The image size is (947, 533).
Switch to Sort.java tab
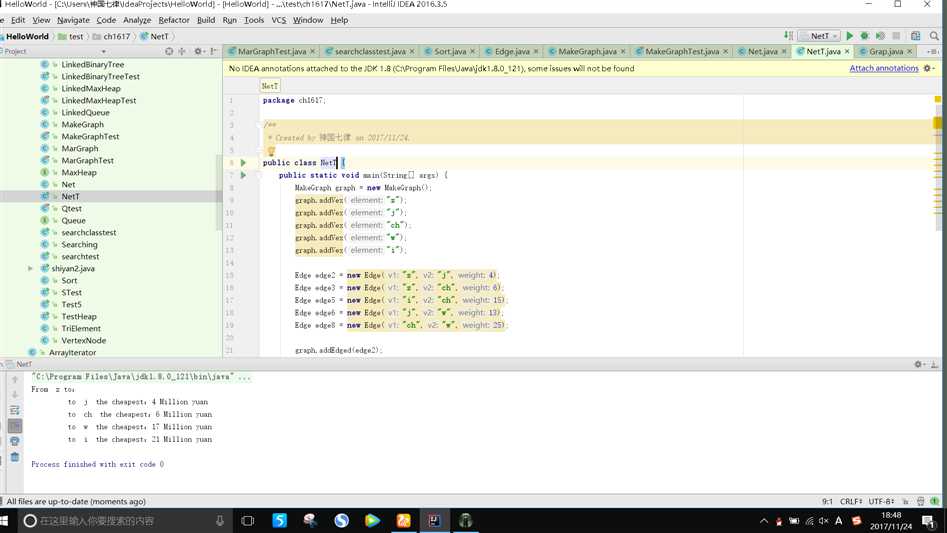(450, 51)
